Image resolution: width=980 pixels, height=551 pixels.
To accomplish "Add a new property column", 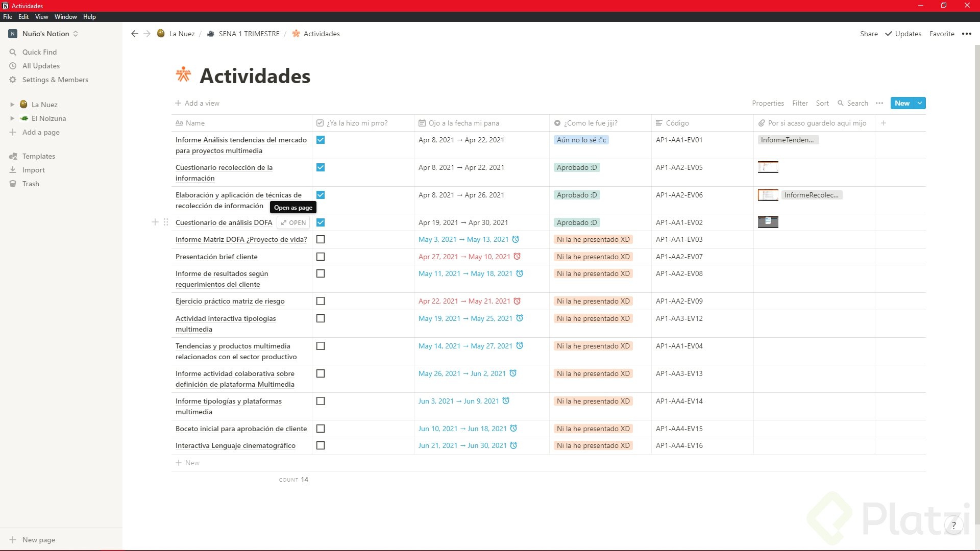I will pyautogui.click(x=884, y=123).
